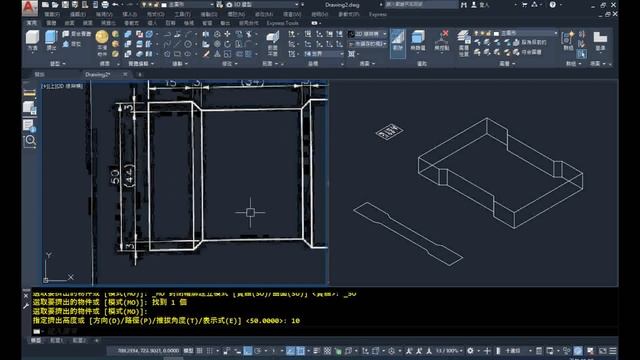Expand the Draw panel title arrow
Viewport: 640px width, 360px height.
click(187, 64)
